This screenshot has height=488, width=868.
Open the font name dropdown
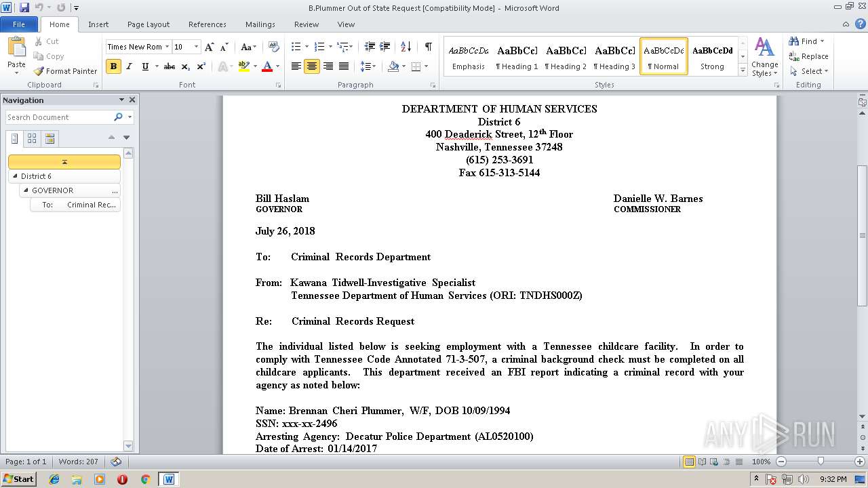coord(167,47)
